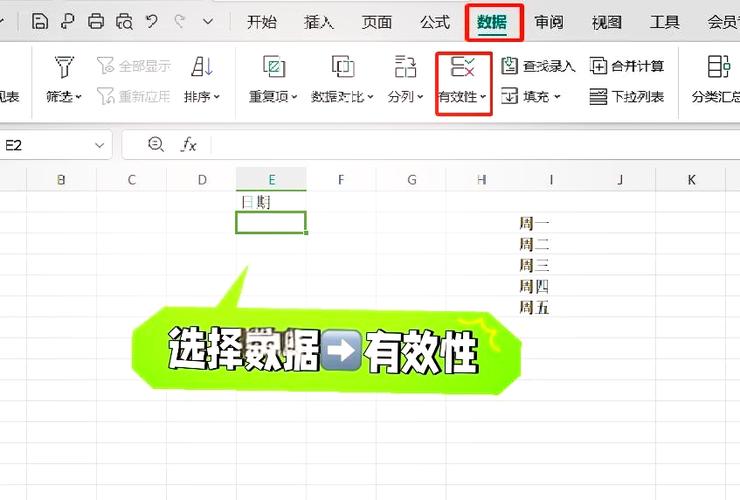Select column G header

click(411, 179)
